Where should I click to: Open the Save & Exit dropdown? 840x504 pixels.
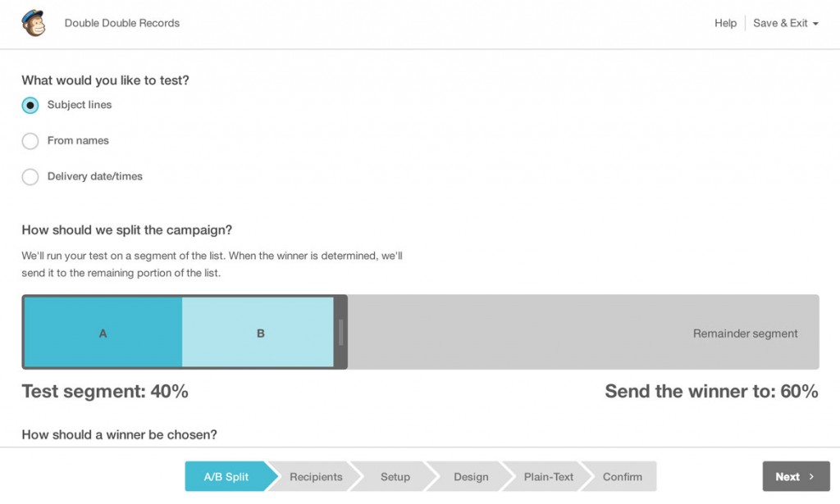coord(785,23)
